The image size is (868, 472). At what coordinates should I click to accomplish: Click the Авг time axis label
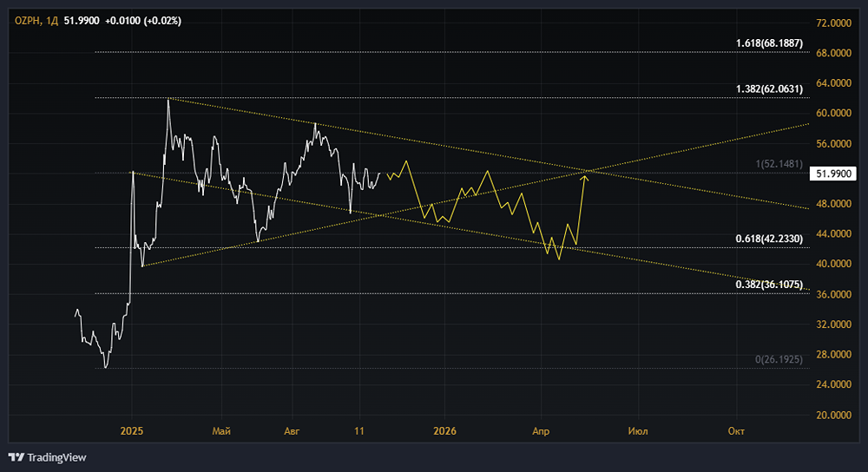coord(292,431)
